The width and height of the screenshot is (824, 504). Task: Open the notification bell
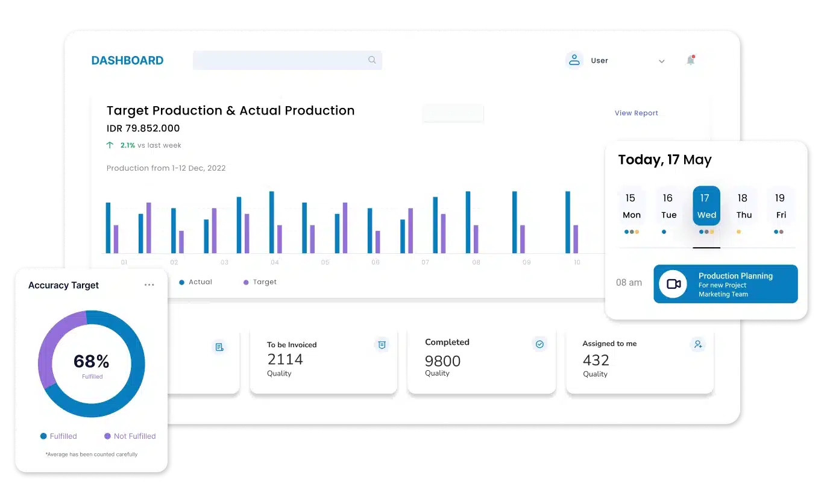coord(691,60)
